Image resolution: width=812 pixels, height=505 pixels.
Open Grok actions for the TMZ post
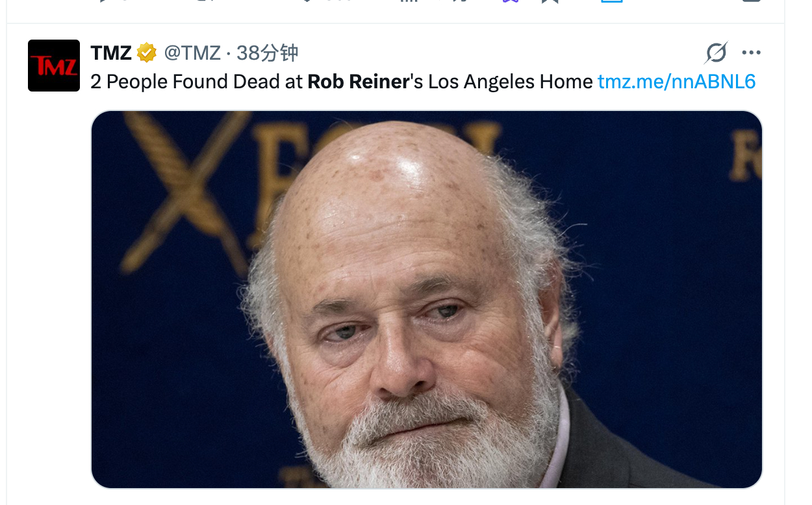[716, 53]
